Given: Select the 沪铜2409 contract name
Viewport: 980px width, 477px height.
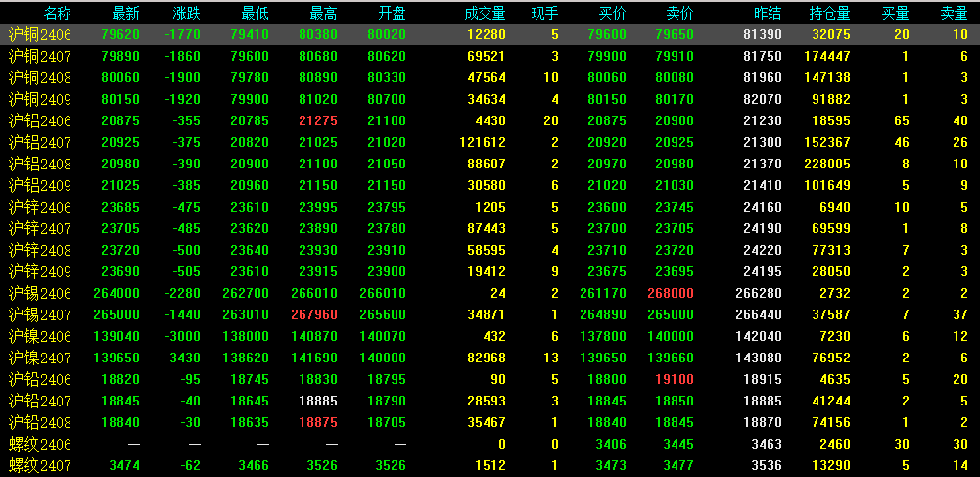Looking at the screenshot, I should [x=39, y=99].
